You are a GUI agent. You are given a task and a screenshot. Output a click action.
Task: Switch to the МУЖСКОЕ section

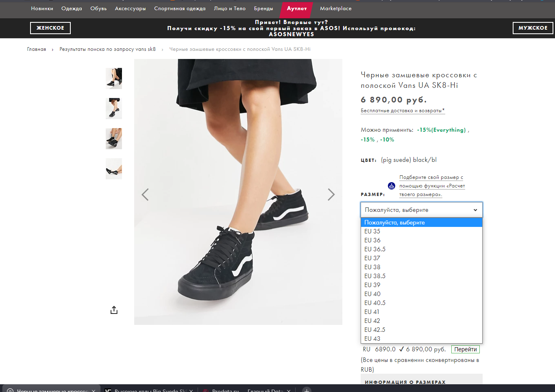pos(533,28)
